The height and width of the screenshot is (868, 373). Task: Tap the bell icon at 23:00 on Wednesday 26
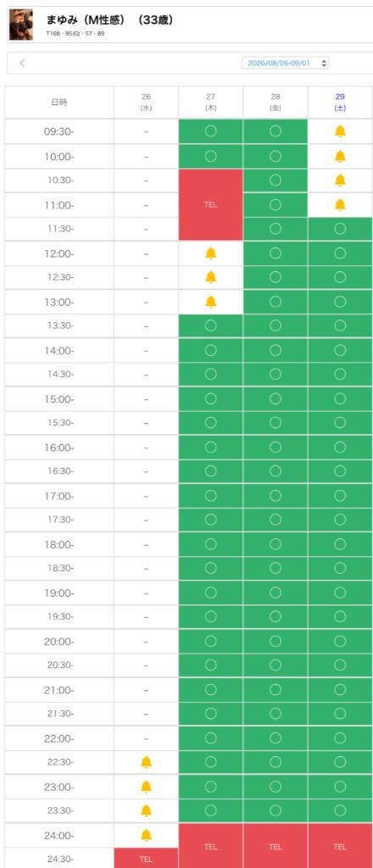tap(146, 786)
